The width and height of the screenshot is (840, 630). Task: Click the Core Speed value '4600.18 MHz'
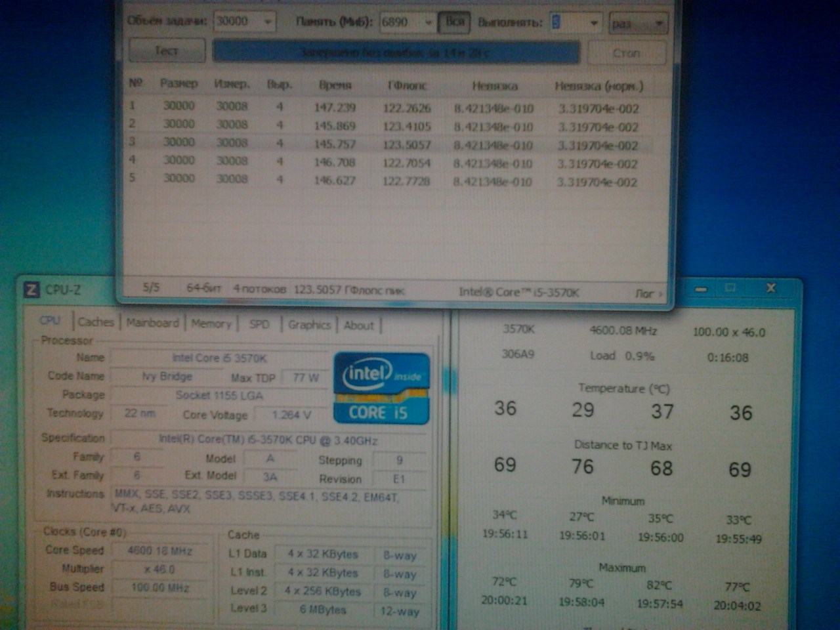[160, 551]
